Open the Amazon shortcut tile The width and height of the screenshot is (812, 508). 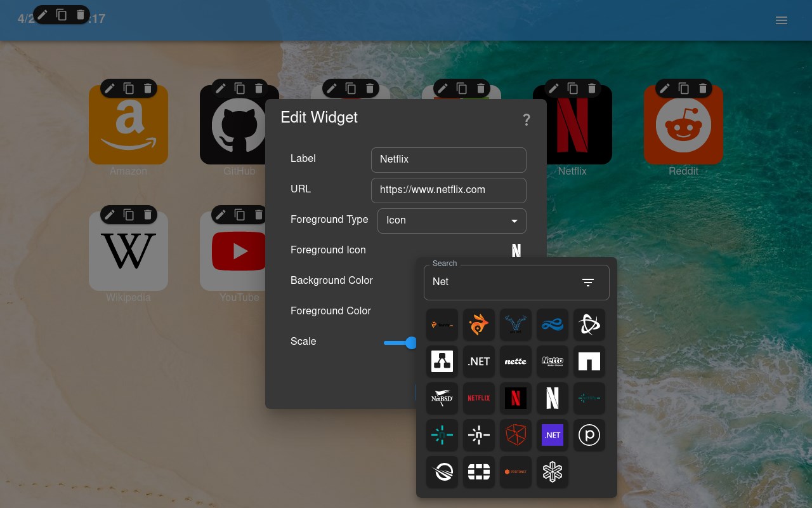[x=128, y=125]
